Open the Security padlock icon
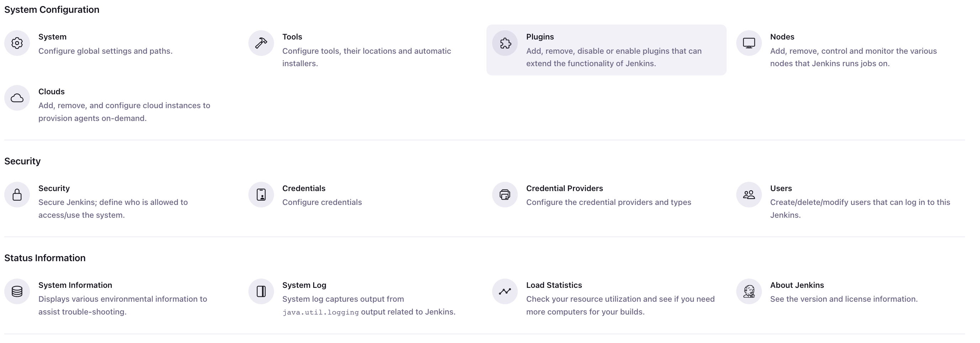Image resolution: width=980 pixels, height=343 pixels. coord(17,195)
